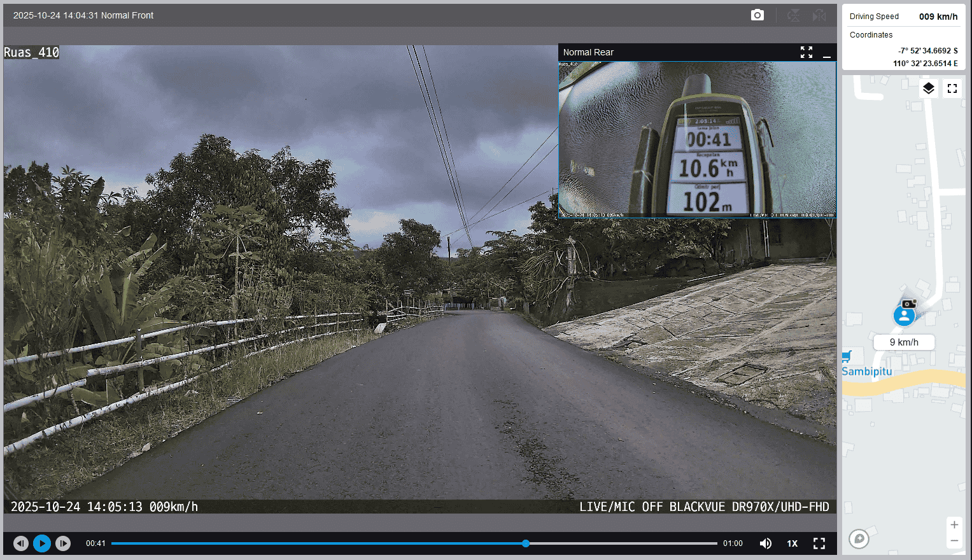
Task: Click the map compass icon
Action: coord(859,539)
